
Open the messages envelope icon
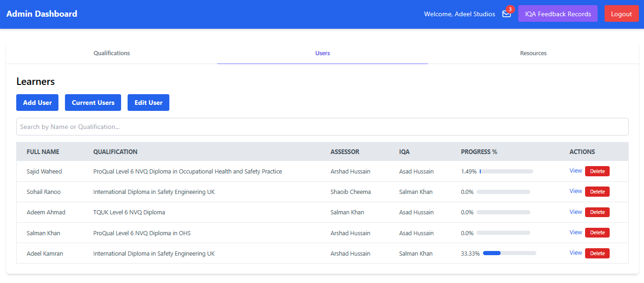(506, 14)
